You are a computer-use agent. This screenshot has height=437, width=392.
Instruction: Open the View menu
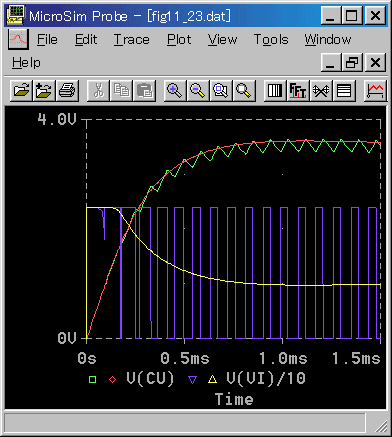(x=222, y=39)
